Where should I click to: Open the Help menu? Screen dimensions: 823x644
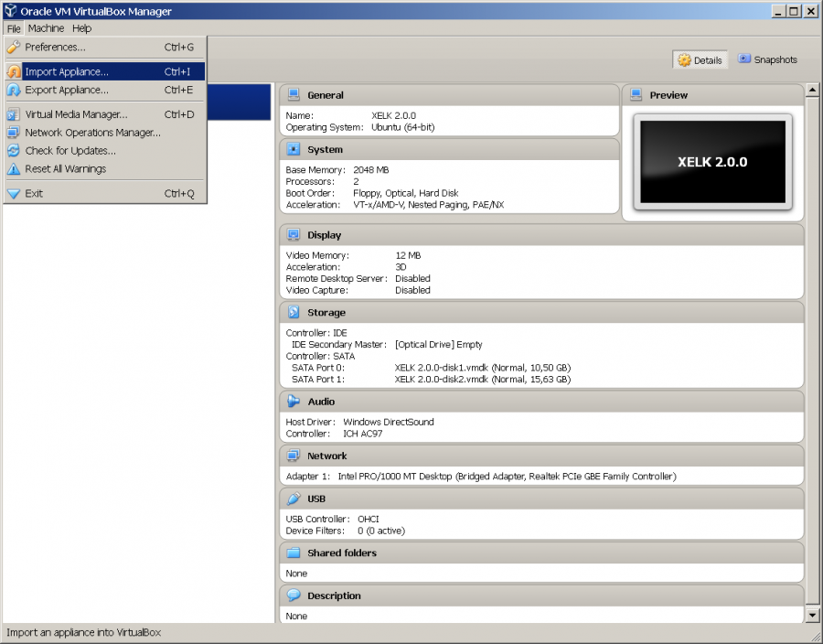[81, 28]
